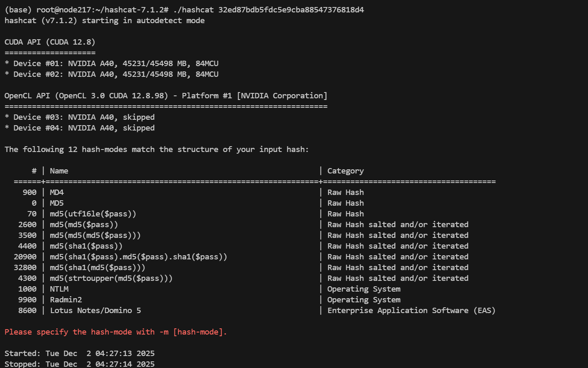Click the md5(md5($pass)) mode 2600 row
Screen dimensions: 588x368
(84, 225)
